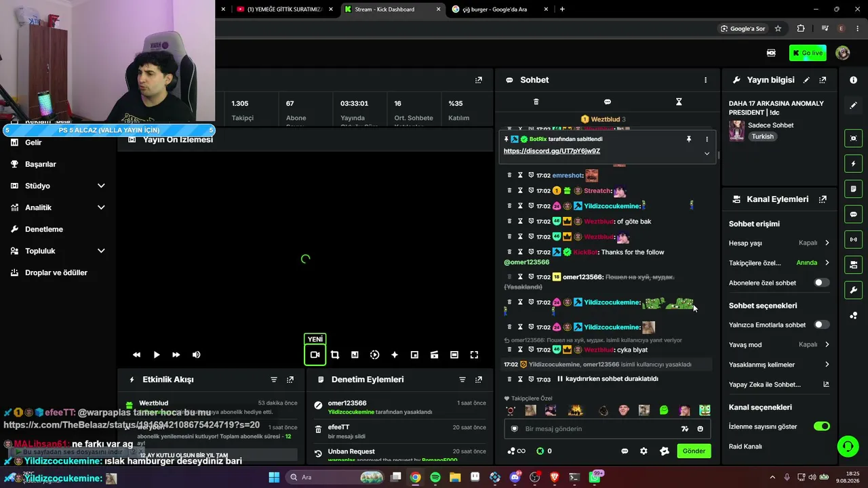
Task: Fast forward the stream preview
Action: point(176,354)
